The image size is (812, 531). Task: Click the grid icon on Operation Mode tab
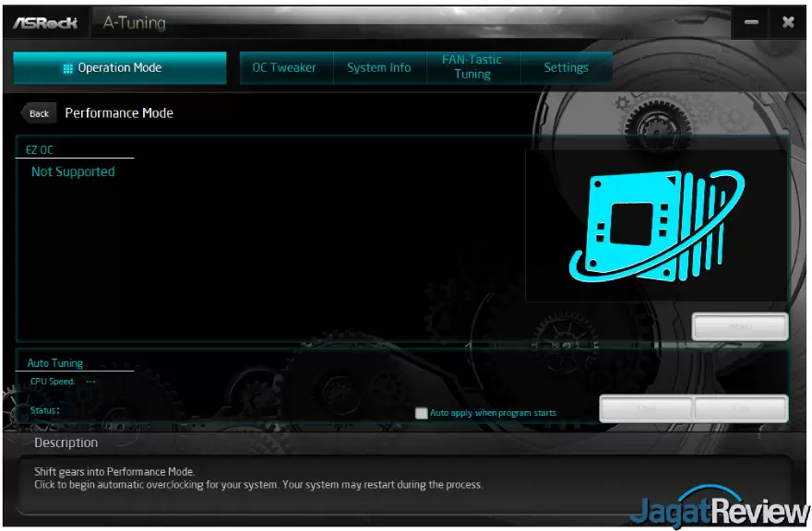(x=67, y=68)
